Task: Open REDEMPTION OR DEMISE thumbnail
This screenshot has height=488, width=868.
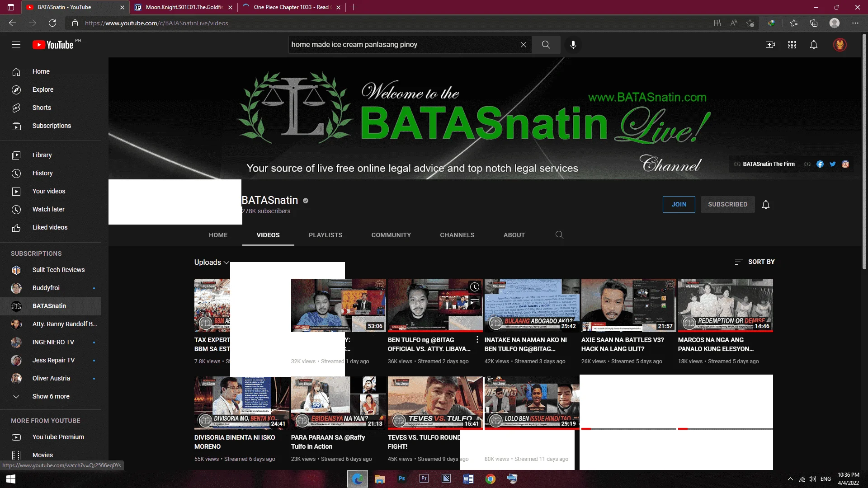Action: (x=725, y=305)
